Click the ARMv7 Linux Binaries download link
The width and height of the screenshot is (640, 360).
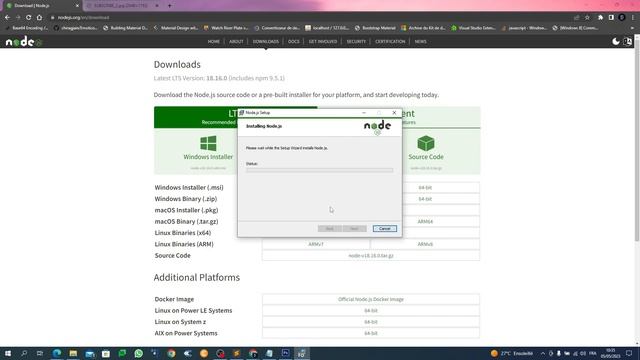click(x=316, y=244)
